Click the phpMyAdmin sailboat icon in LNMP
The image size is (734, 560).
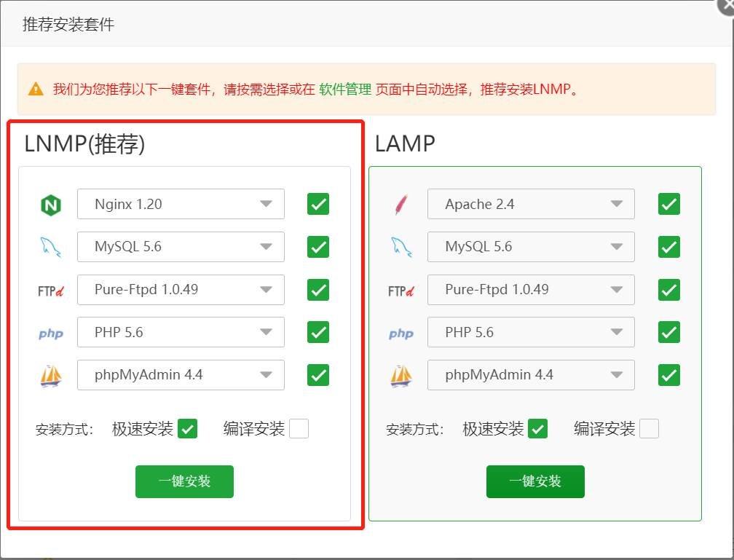(50, 376)
